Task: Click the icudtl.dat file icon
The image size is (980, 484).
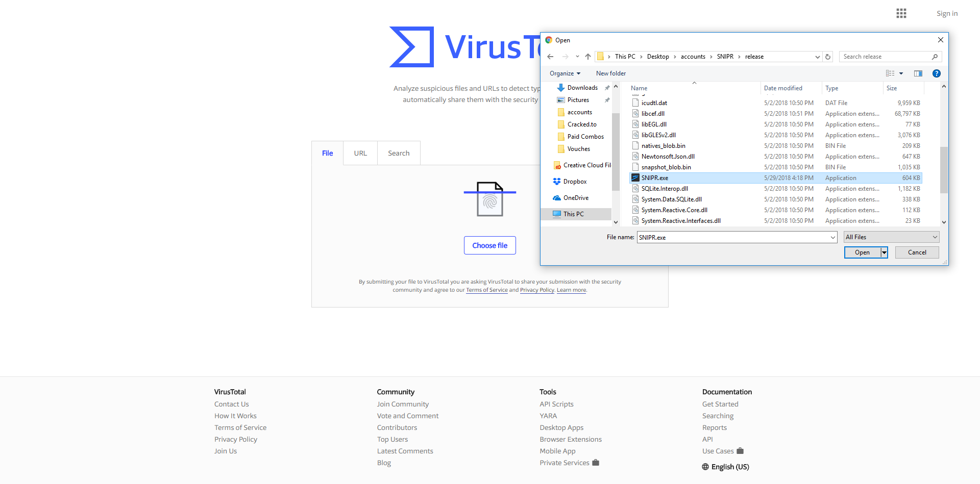Action: 635,103
